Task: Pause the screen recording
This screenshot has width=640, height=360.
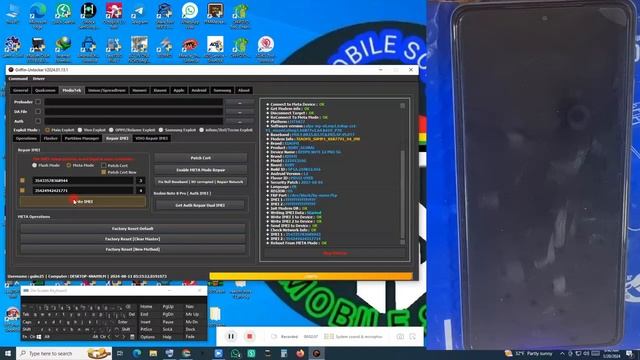Action: [231, 336]
